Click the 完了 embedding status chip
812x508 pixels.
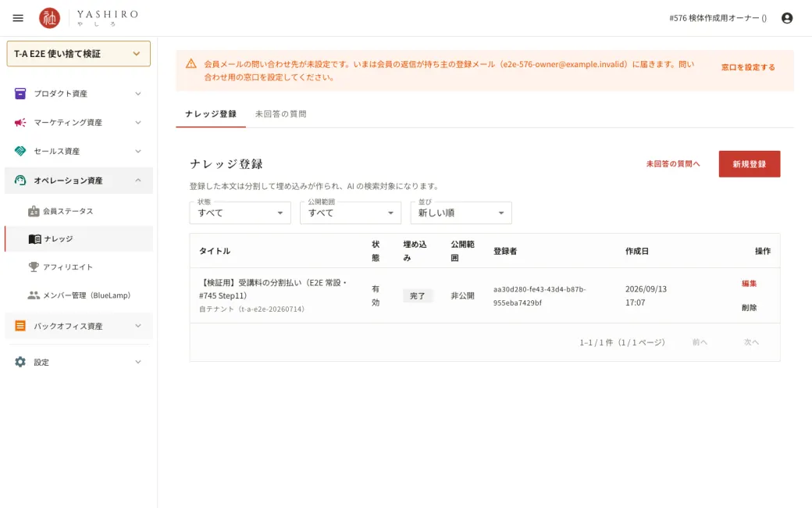[x=418, y=296]
